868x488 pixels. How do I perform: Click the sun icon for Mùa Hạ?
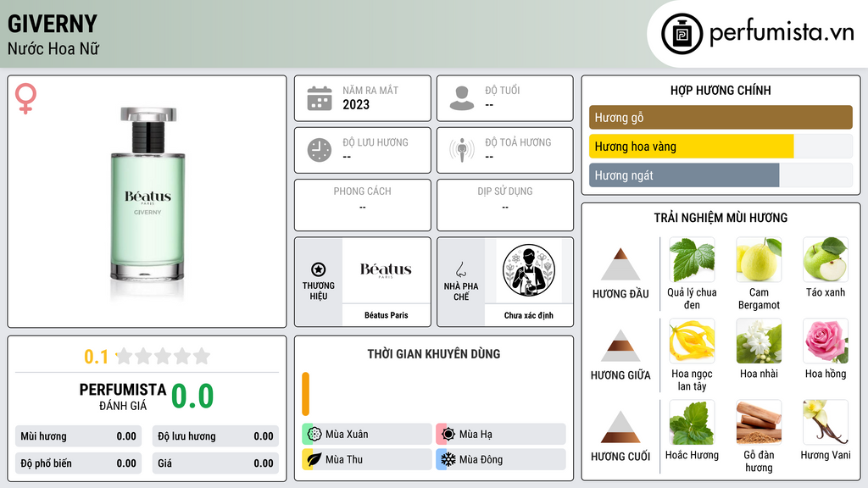point(448,435)
